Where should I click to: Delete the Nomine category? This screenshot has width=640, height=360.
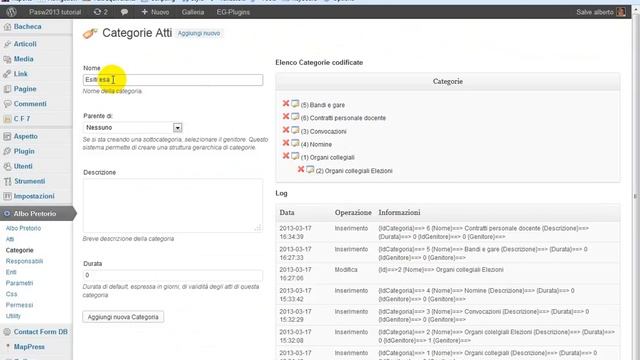pyautogui.click(x=286, y=143)
